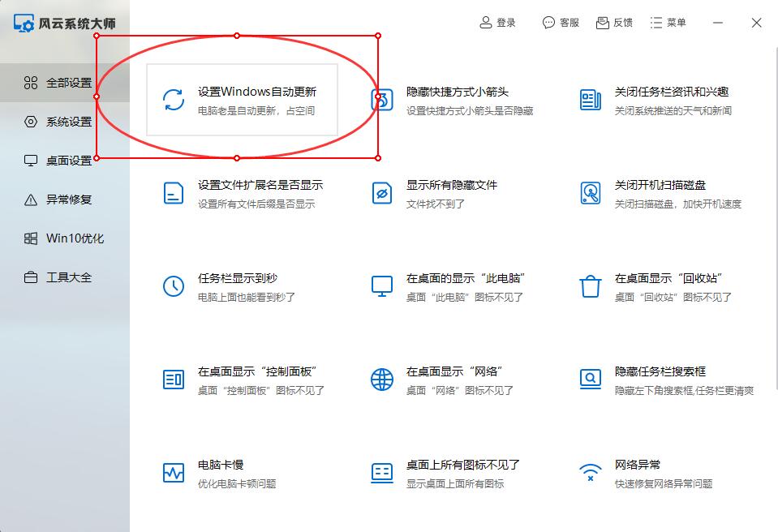
Task: Click description 快速修复网络异常问题
Action: click(664, 483)
